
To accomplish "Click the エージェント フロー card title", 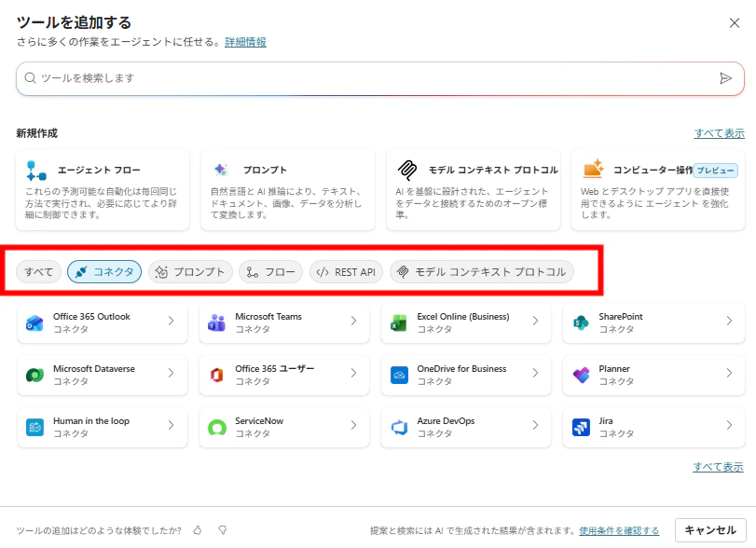I will tap(99, 171).
